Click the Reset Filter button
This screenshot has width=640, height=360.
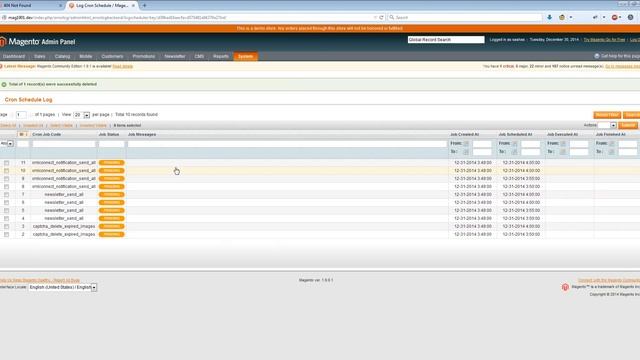607,115
